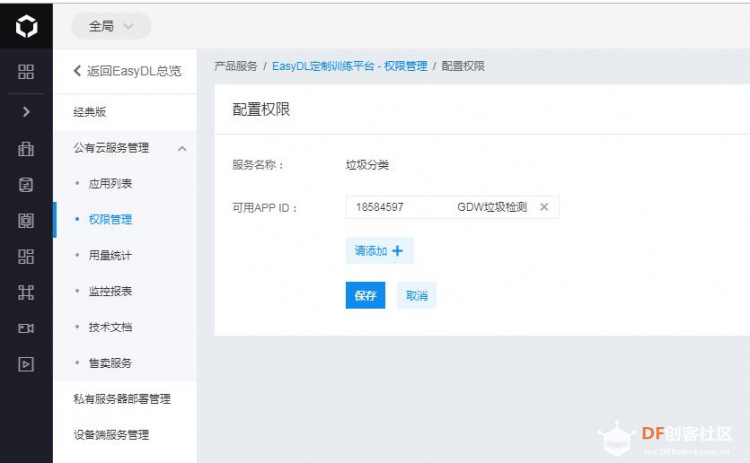Click EasyDL定制训练平台 - 权限管理 breadcrumb link
This screenshot has width=750, height=463.
[350, 66]
